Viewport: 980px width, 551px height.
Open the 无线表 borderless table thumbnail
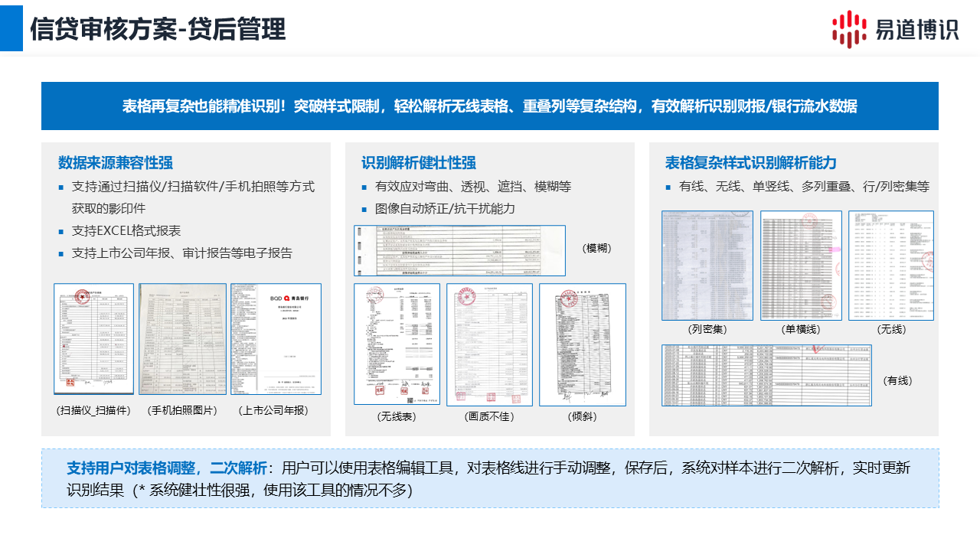pos(397,344)
